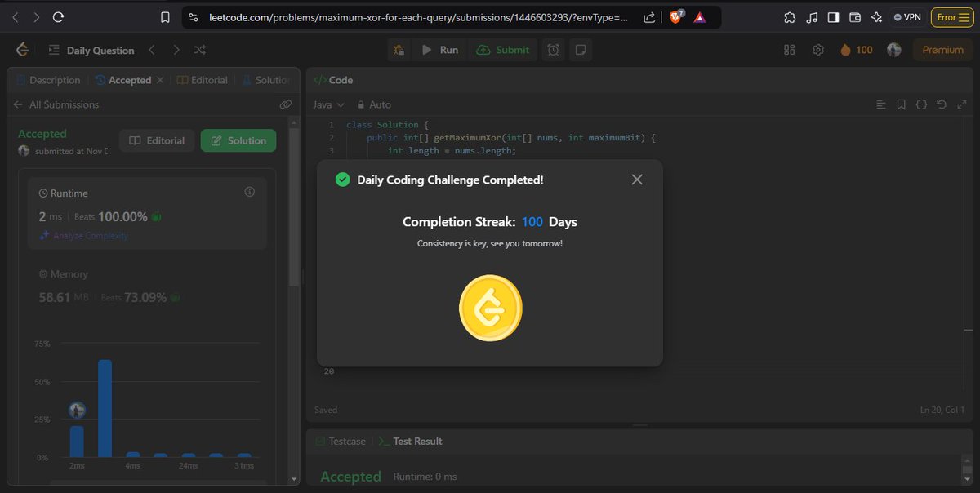Click the Code panel header

point(334,80)
